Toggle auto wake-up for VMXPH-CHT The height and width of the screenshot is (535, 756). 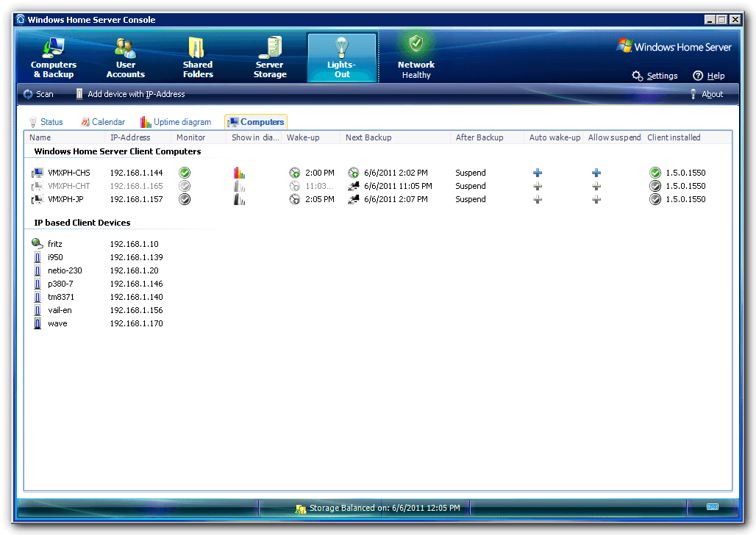coord(538,186)
